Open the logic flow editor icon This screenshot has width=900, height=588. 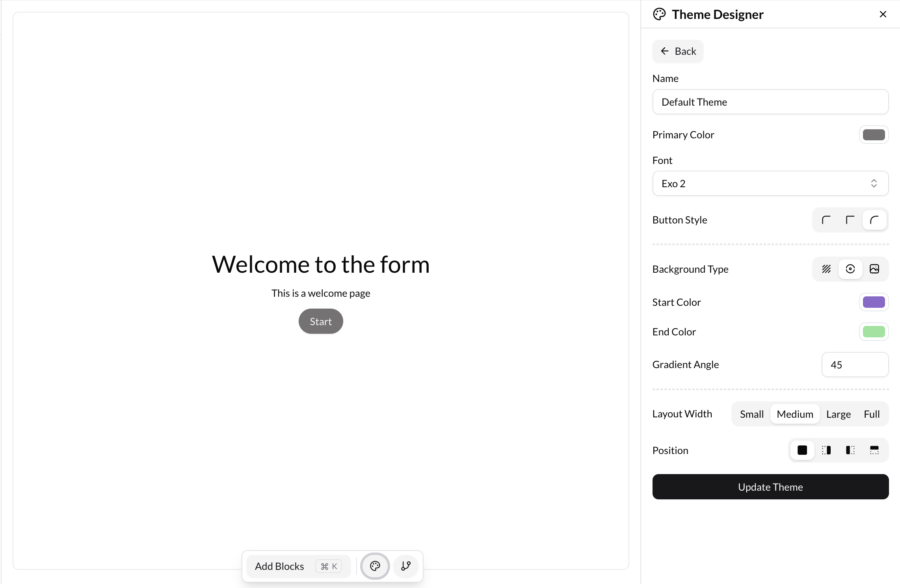405,566
